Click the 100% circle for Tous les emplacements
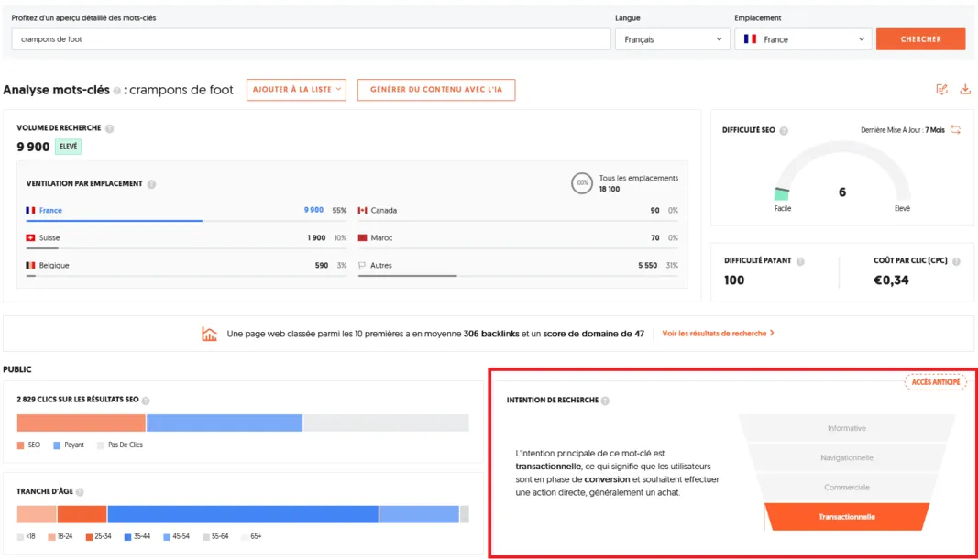Viewport: 978px width, 560px height. pyautogui.click(x=581, y=183)
